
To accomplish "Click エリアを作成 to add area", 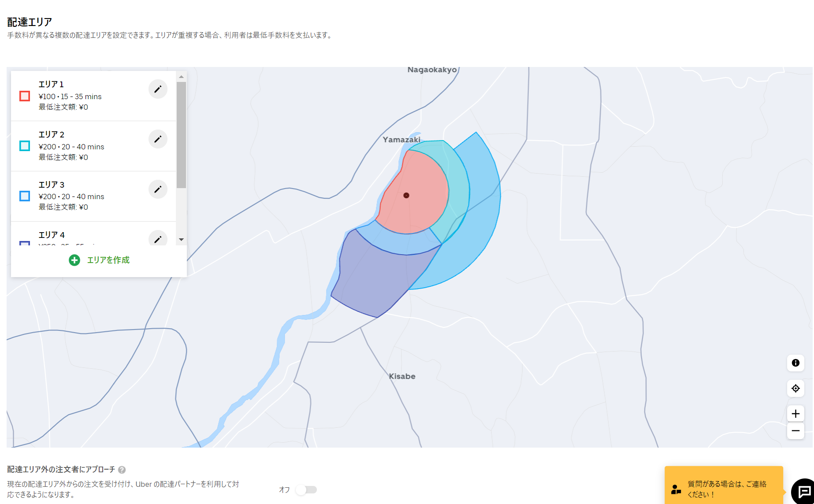I will pyautogui.click(x=99, y=260).
